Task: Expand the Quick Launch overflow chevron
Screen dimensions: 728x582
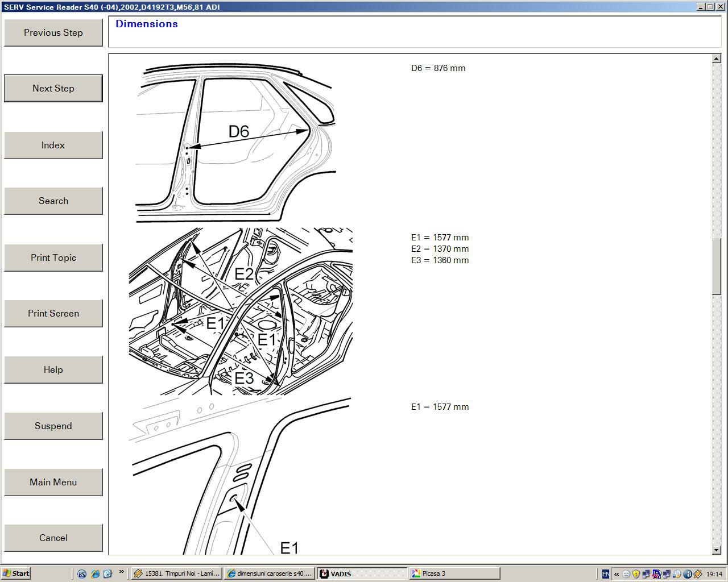Action: point(121,572)
